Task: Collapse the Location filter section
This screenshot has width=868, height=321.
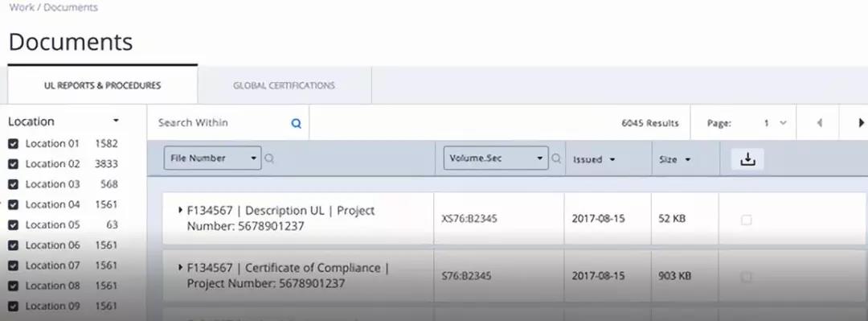Action: [116, 121]
